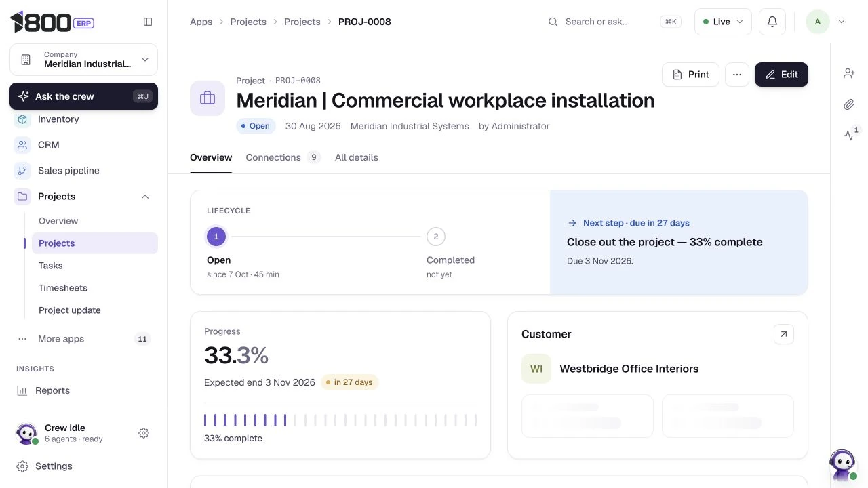Open the Company selector dropdown

[83, 60]
